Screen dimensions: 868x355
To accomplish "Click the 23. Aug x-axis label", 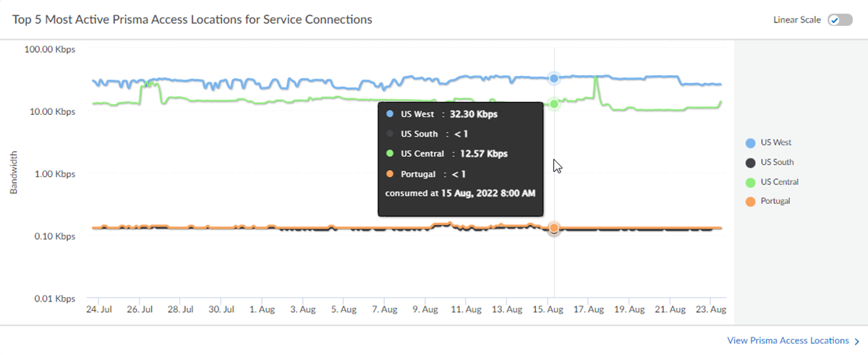I will 710,309.
